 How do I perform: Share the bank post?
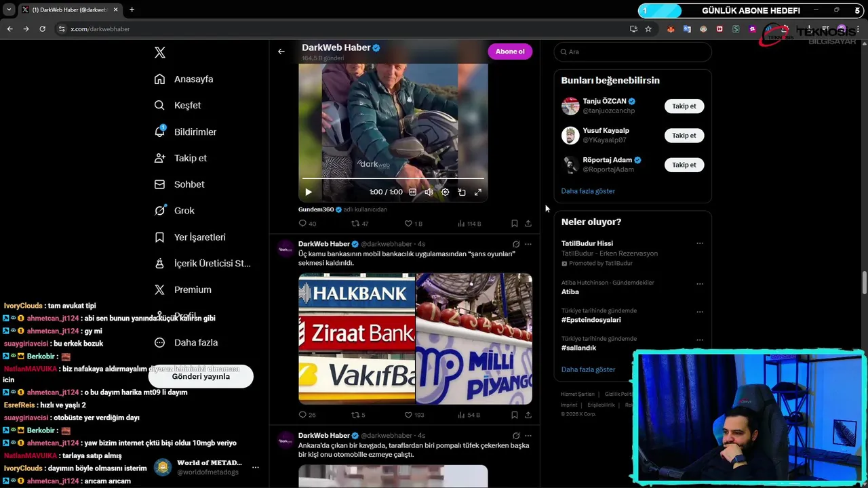528,415
